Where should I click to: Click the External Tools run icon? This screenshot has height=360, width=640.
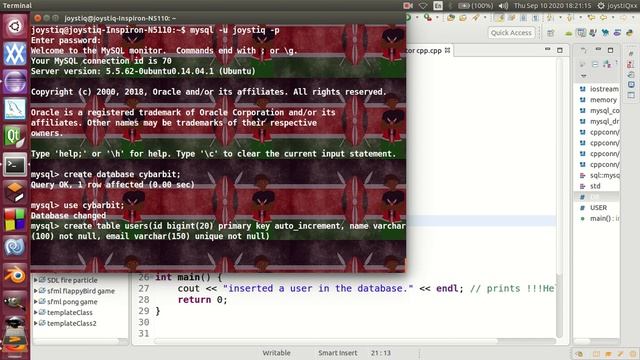pos(427,18)
